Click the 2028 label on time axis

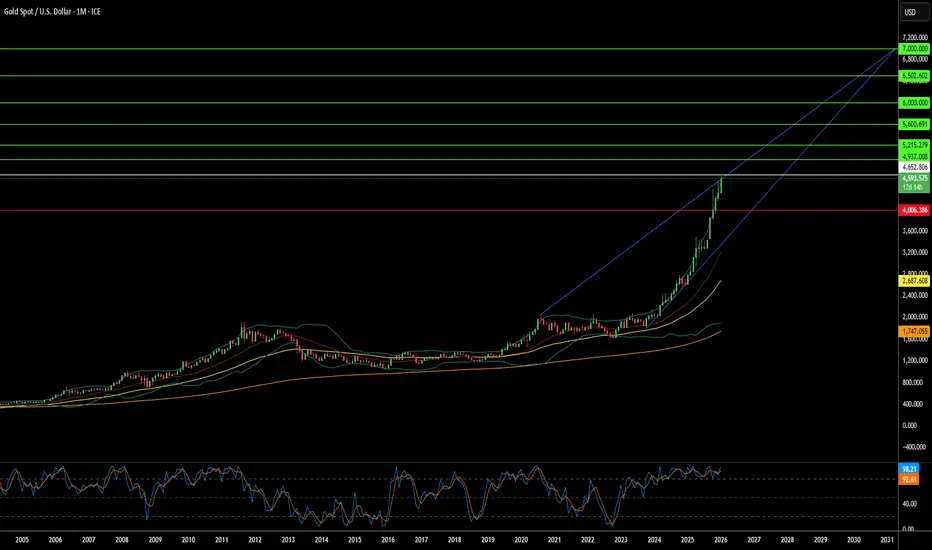788,540
